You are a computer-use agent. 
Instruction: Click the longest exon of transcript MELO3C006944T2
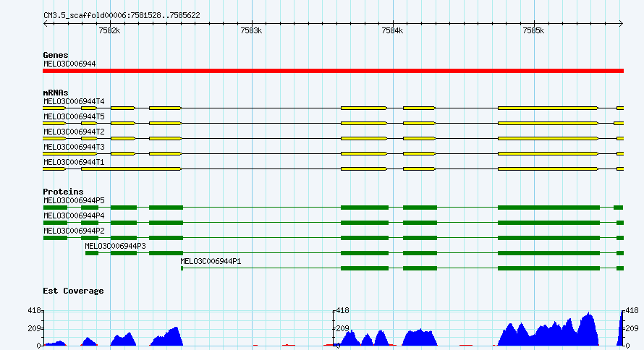(548, 138)
